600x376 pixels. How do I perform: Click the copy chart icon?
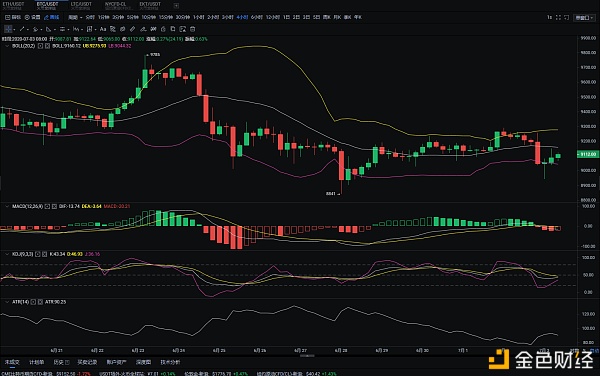(173, 29)
